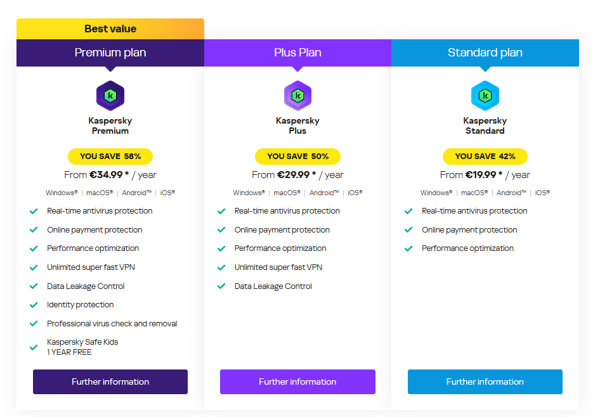The image size is (600, 417).
Task: Open Further information for Premium plan
Action: (110, 381)
